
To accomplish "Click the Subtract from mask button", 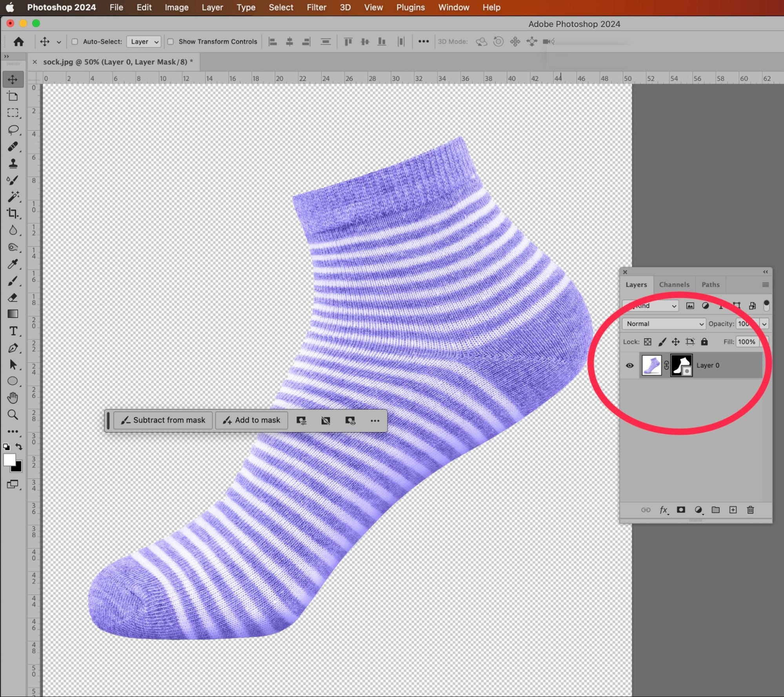I will coord(163,420).
